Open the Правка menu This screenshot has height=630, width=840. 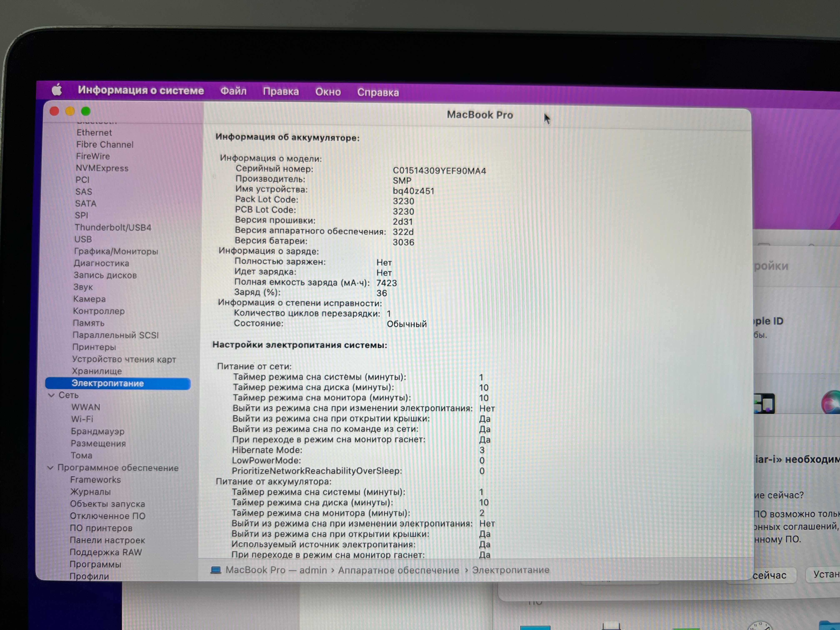click(281, 91)
